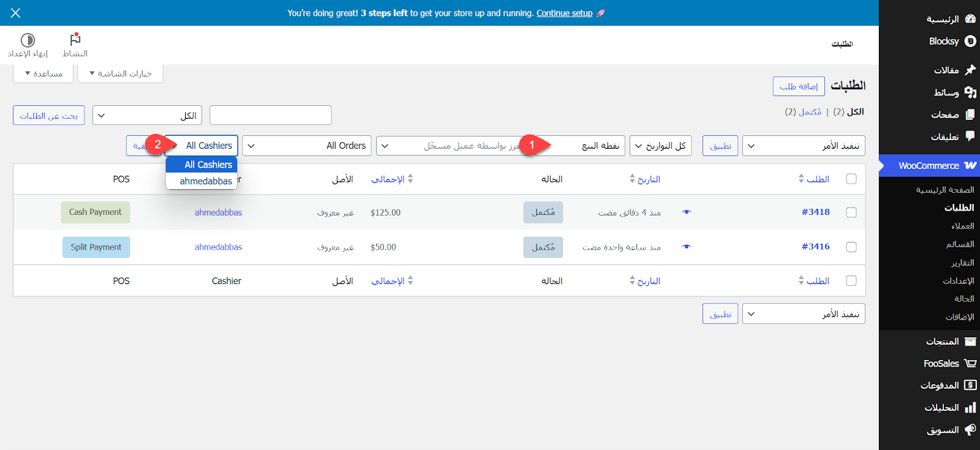The height and width of the screenshot is (450, 980).
Task: Click Completed status badge for order #3418
Action: point(543,212)
